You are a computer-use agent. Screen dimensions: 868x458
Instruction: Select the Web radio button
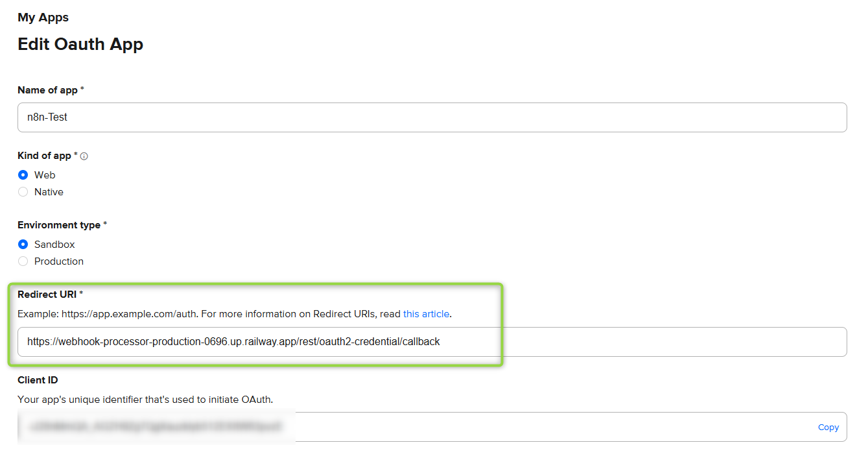(x=23, y=175)
